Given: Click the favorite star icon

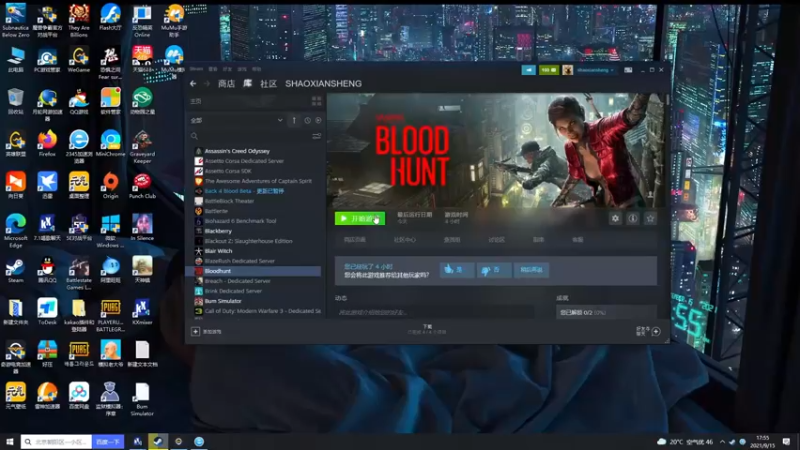Looking at the screenshot, I should [x=650, y=218].
